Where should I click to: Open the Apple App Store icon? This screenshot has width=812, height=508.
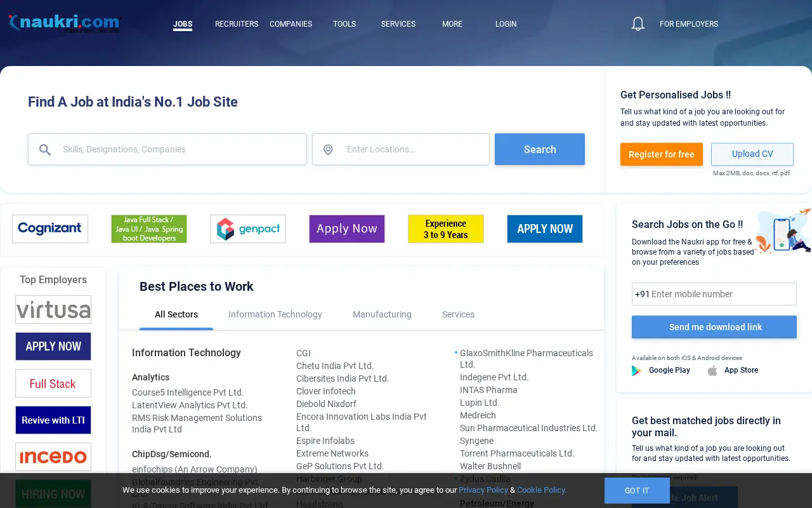tap(712, 370)
